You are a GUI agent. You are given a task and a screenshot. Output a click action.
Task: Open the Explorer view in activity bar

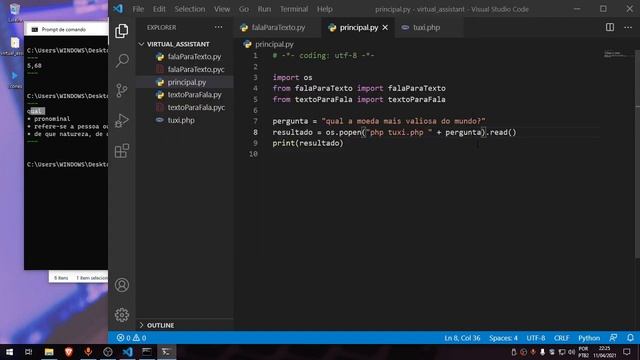click(x=122, y=31)
